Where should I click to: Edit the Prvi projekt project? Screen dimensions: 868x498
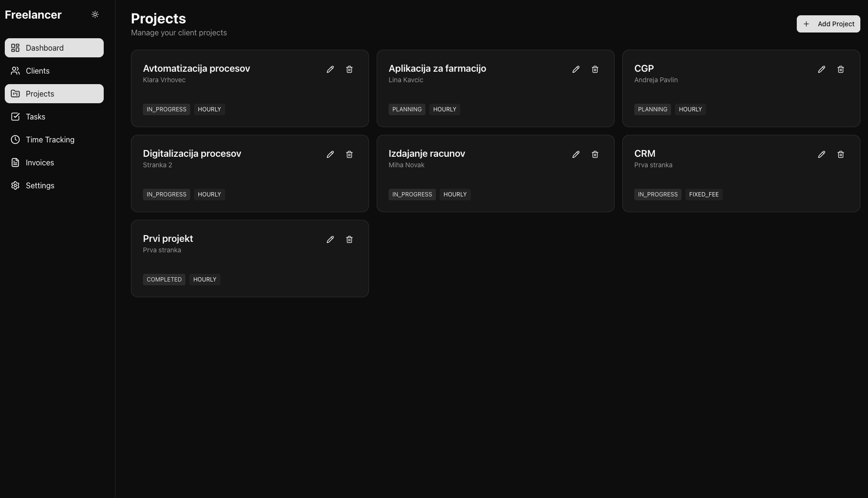(330, 239)
